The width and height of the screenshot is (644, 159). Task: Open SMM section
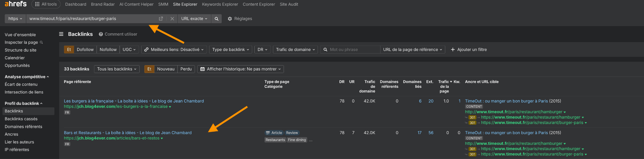(x=163, y=4)
